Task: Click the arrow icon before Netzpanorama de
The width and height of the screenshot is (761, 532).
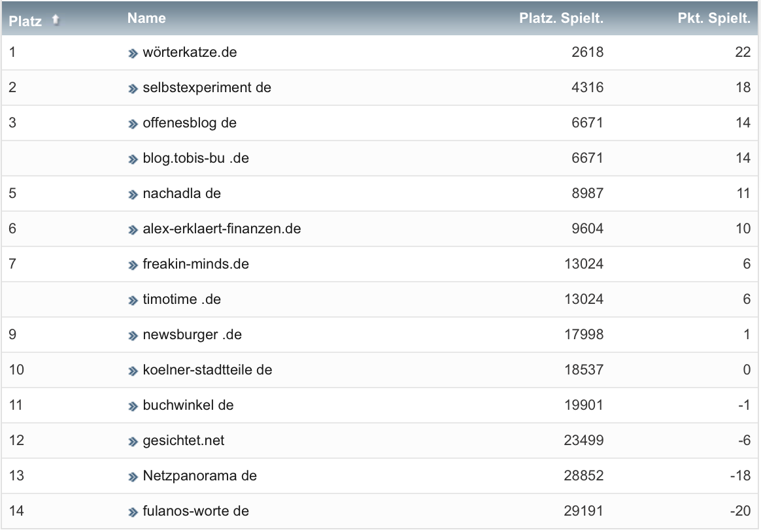Action: coord(133,477)
